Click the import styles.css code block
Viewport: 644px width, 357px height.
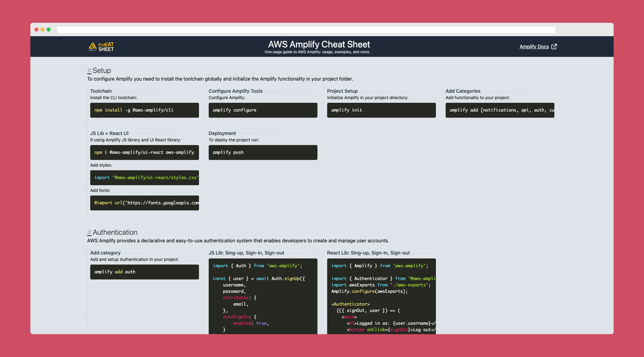[x=145, y=178]
